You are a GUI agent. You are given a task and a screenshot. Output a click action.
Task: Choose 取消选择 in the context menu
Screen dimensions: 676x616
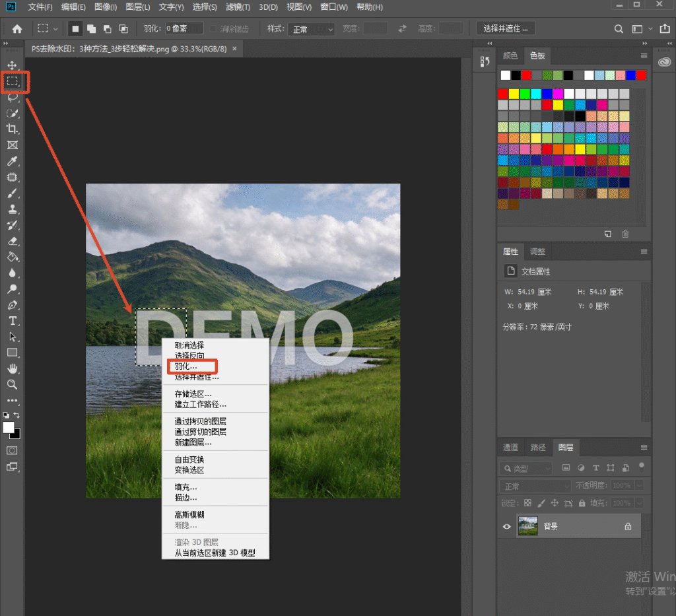point(189,345)
